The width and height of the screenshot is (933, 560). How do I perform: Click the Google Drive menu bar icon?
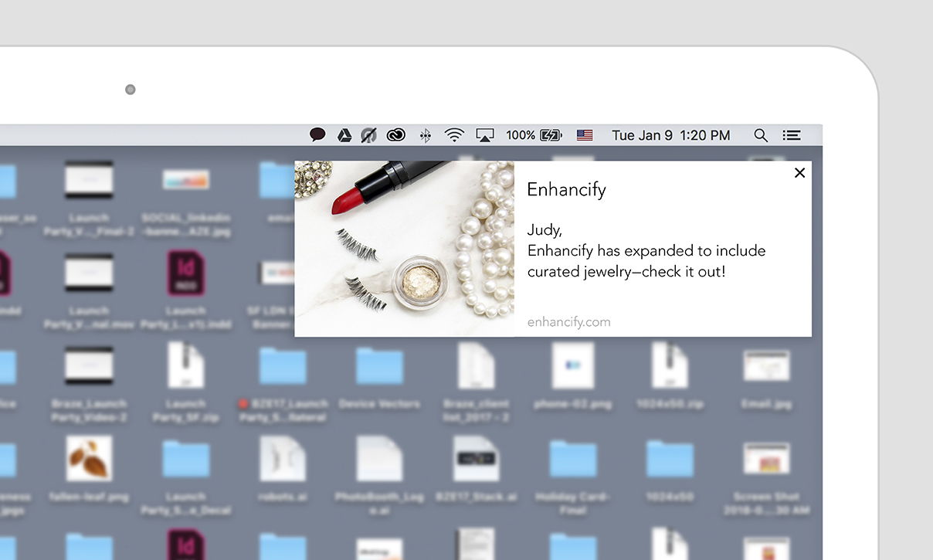tap(344, 135)
